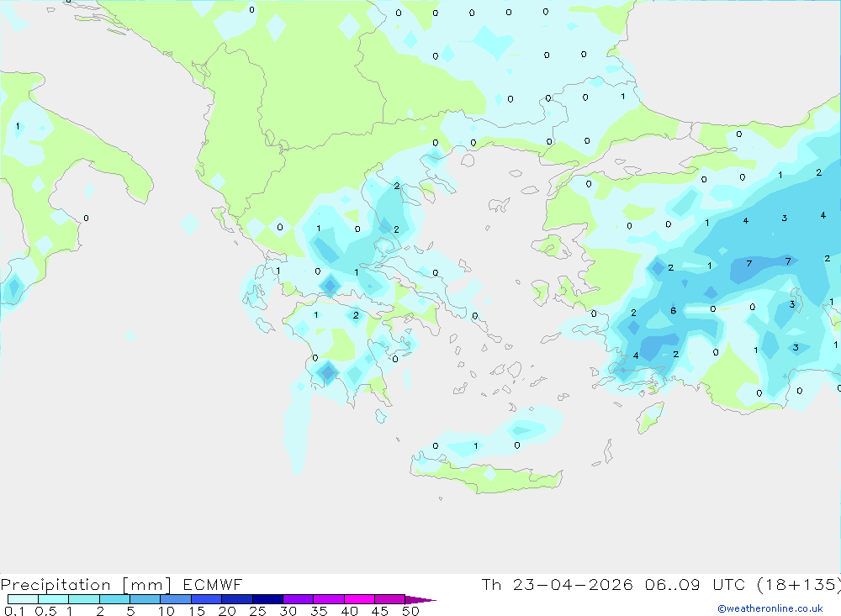Click the legend label "25"

(257, 611)
